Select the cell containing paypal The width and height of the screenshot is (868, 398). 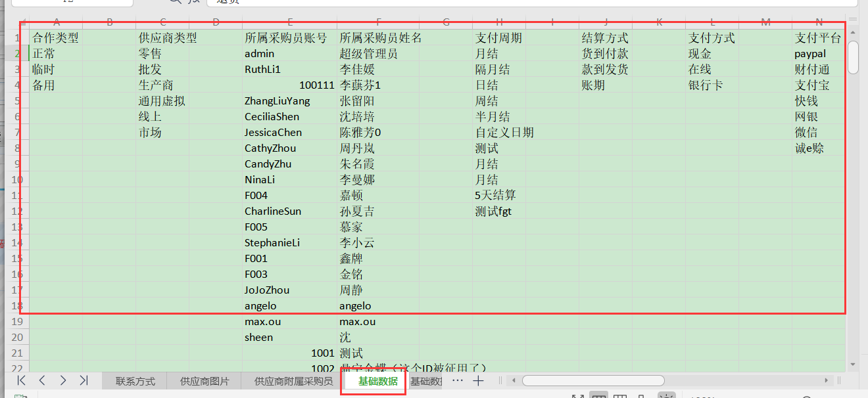point(810,54)
